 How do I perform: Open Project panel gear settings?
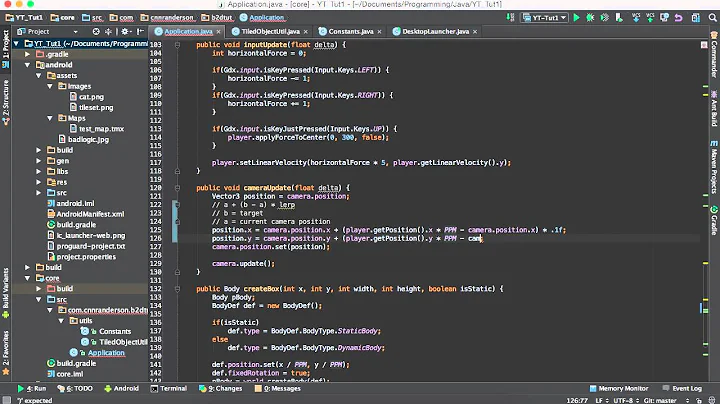click(125, 32)
